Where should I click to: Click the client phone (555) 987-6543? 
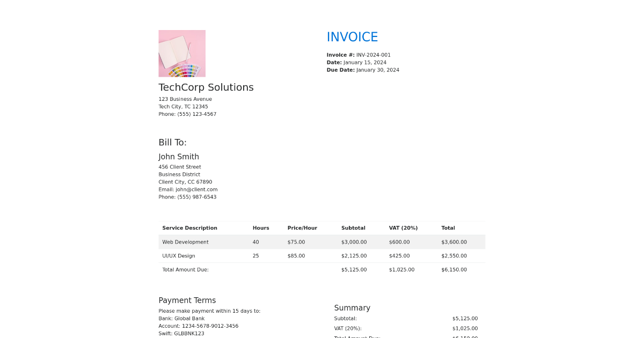196,197
